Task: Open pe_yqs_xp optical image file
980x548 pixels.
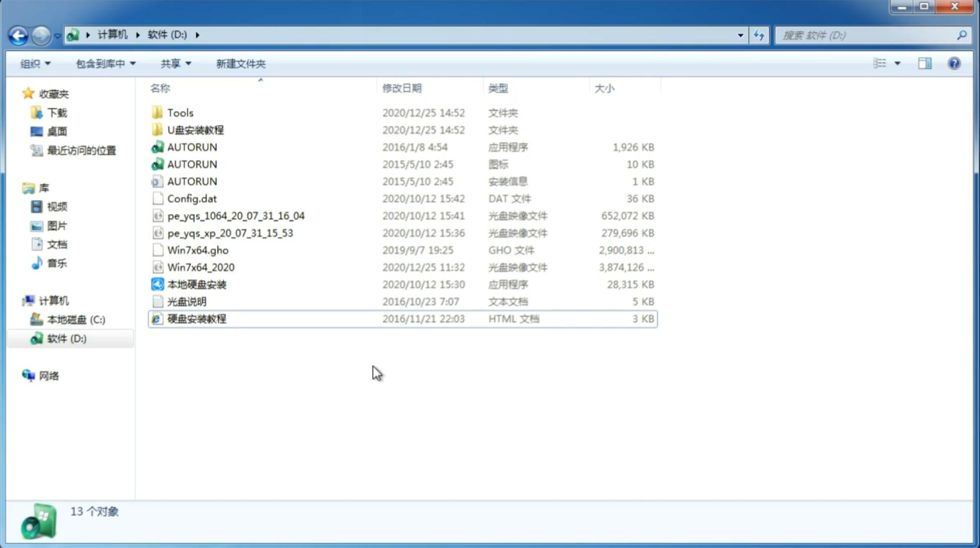Action: pyautogui.click(x=230, y=232)
